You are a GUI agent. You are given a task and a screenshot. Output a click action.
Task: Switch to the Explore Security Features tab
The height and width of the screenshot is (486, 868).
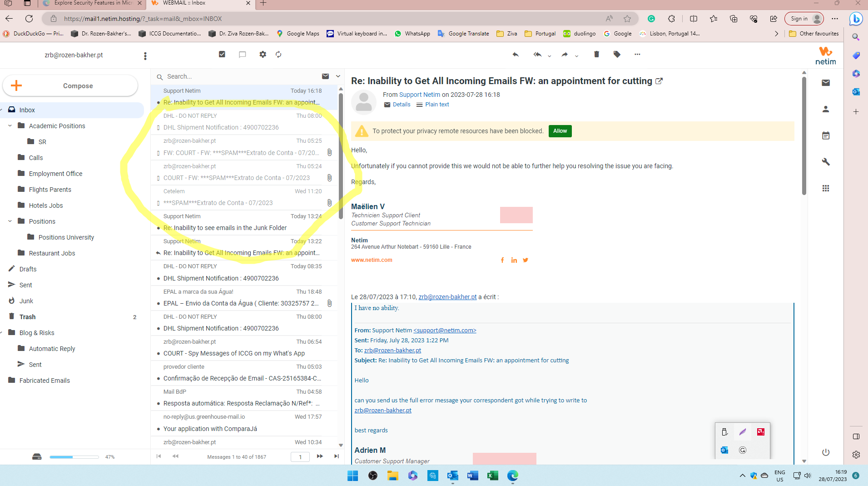91,4
